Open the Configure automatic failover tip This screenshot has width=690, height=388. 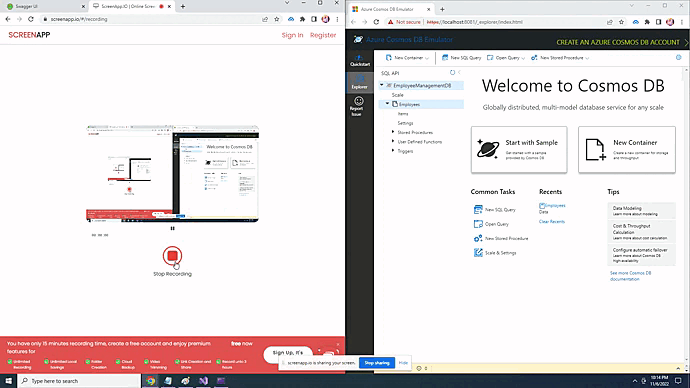tap(641, 255)
